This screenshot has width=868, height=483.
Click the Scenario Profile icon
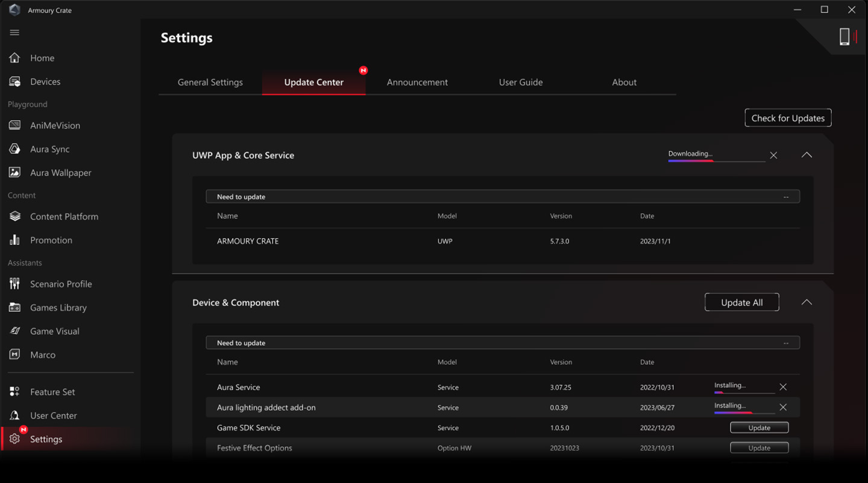[14, 284]
